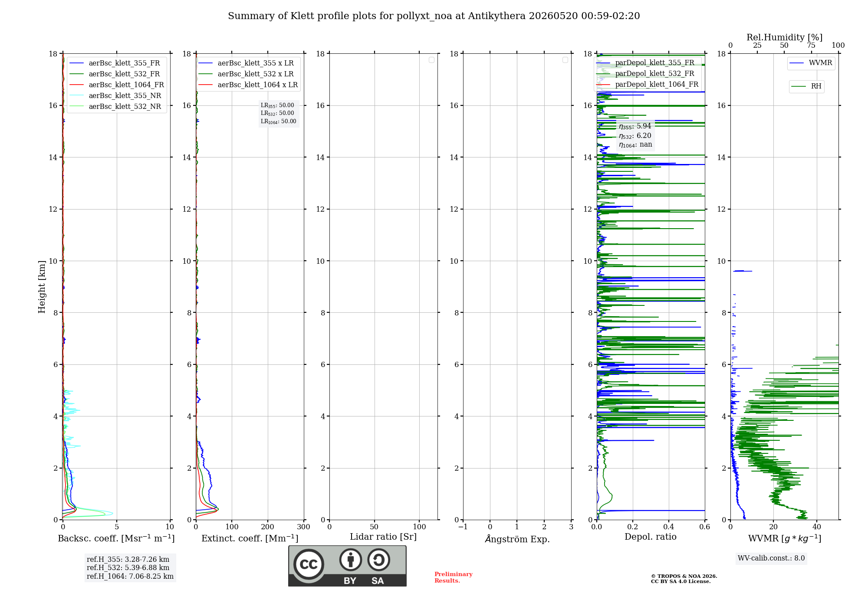The width and height of the screenshot is (868, 590).
Task: Click legend entry parDepol_klett_532_FR
Action: click(x=645, y=73)
